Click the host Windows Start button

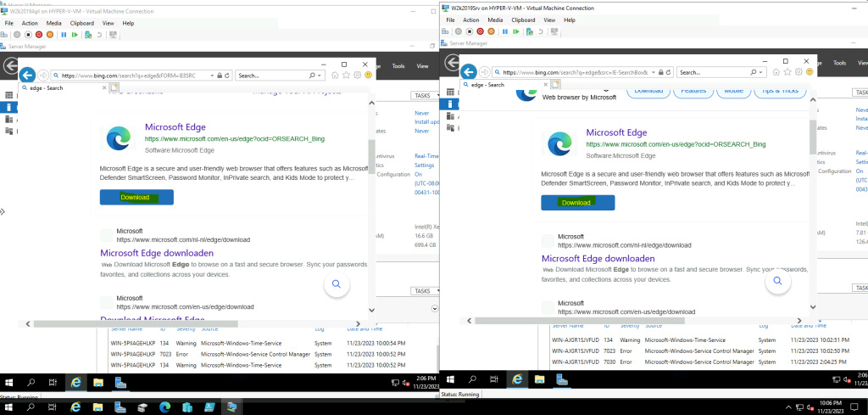pos(8,407)
